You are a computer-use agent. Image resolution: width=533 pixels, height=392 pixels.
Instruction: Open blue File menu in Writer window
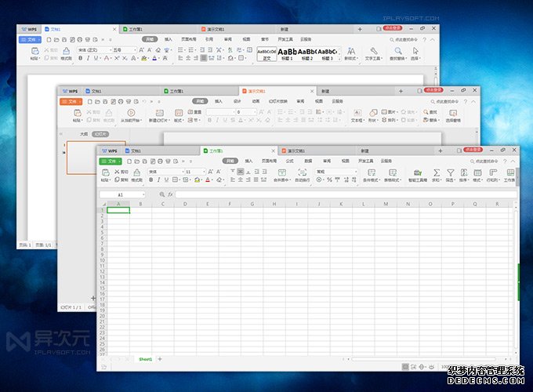click(x=30, y=40)
